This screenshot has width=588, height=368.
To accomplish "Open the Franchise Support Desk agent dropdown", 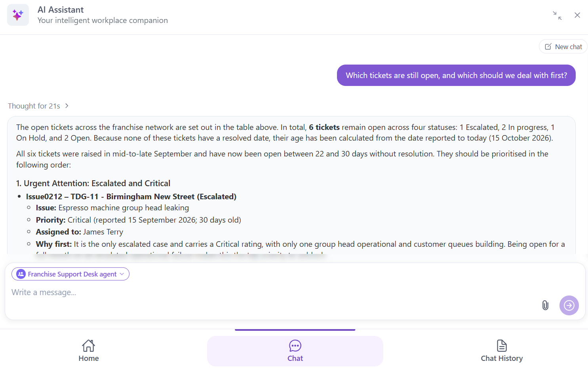I will (x=70, y=274).
